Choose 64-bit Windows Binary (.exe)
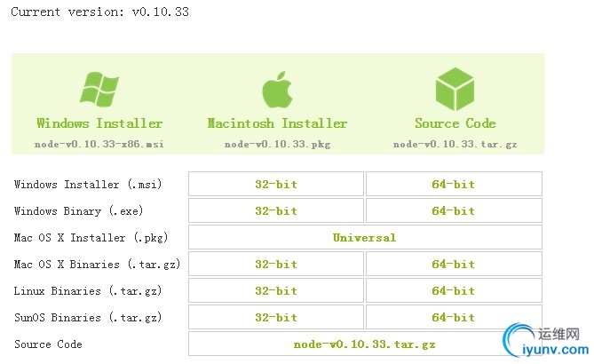Screen dimensions: 594x364 coord(454,210)
